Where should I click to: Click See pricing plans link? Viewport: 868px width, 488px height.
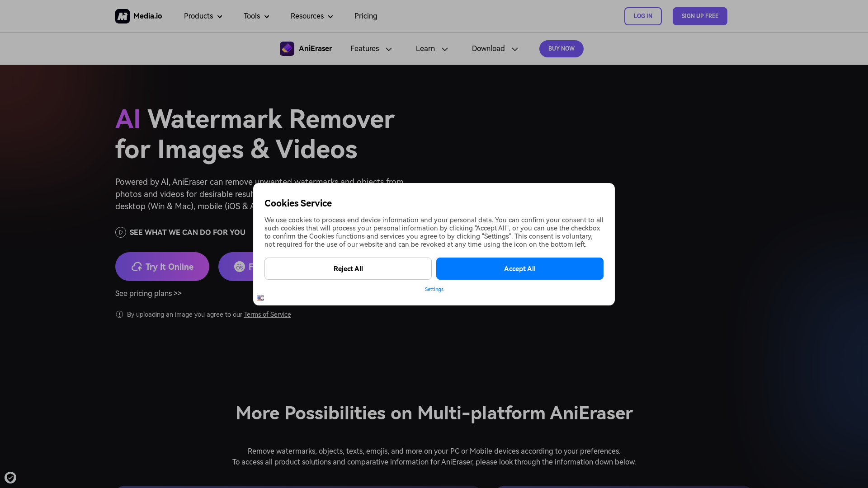pyautogui.click(x=148, y=293)
